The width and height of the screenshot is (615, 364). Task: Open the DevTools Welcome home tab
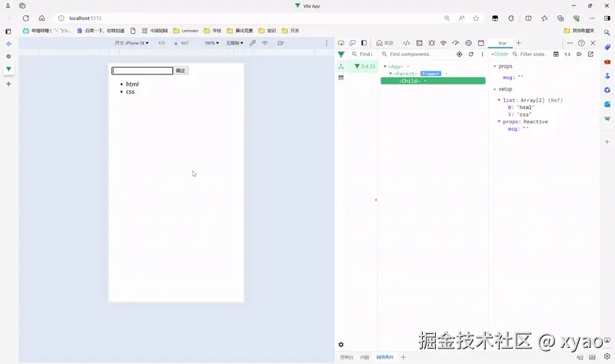[384, 43]
